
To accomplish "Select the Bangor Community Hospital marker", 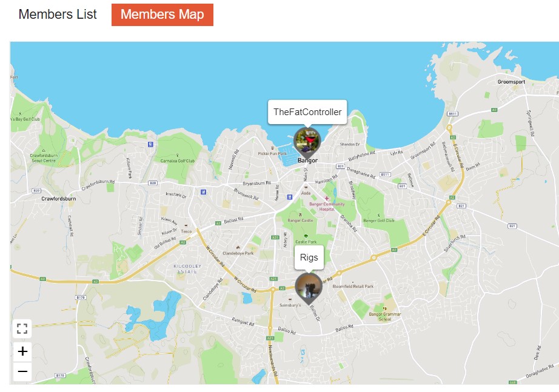I will (327, 199).
